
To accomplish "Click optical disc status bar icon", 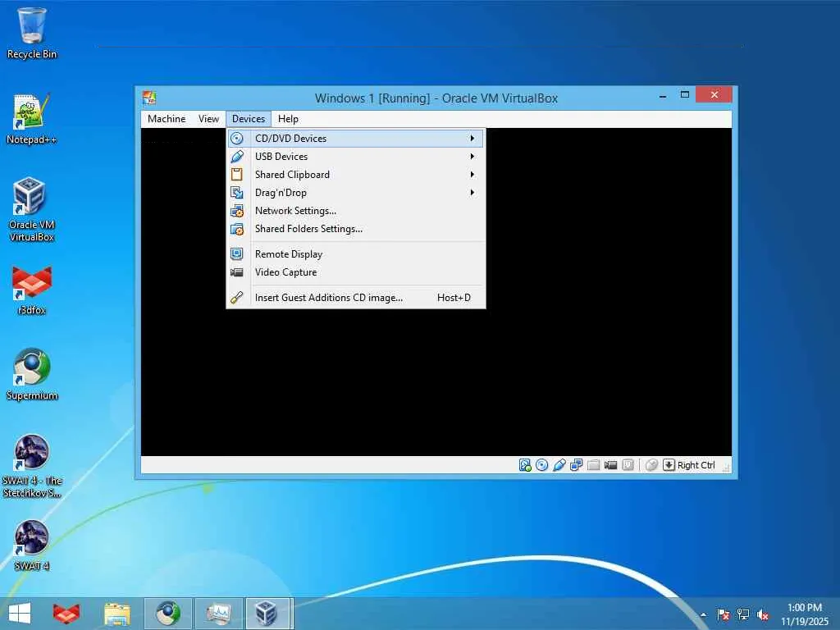I will point(542,465).
